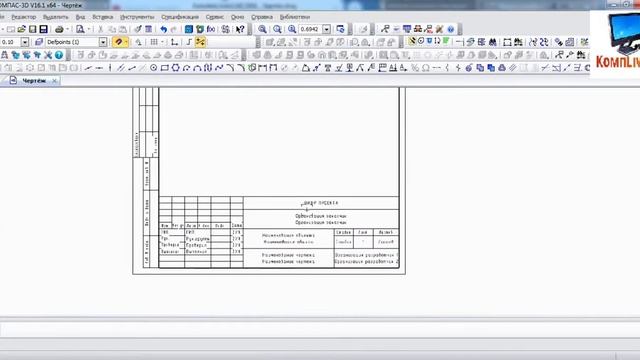Redo the action with the grey arrow
Screen dimensions: 640x360
point(174,29)
